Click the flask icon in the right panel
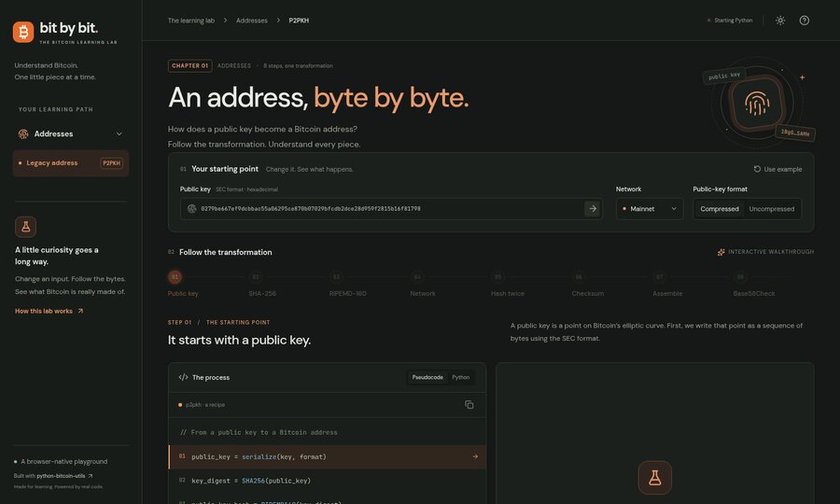The width and height of the screenshot is (840, 504). pyautogui.click(x=654, y=478)
